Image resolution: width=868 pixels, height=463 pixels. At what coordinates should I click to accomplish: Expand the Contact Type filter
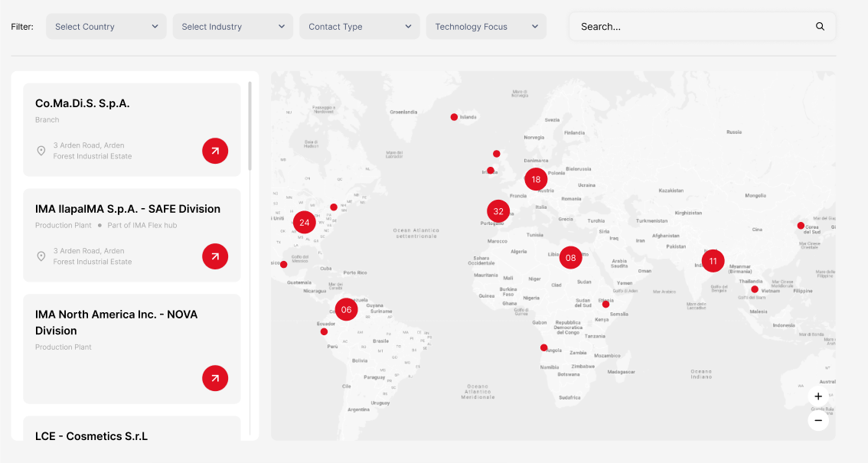(360, 27)
